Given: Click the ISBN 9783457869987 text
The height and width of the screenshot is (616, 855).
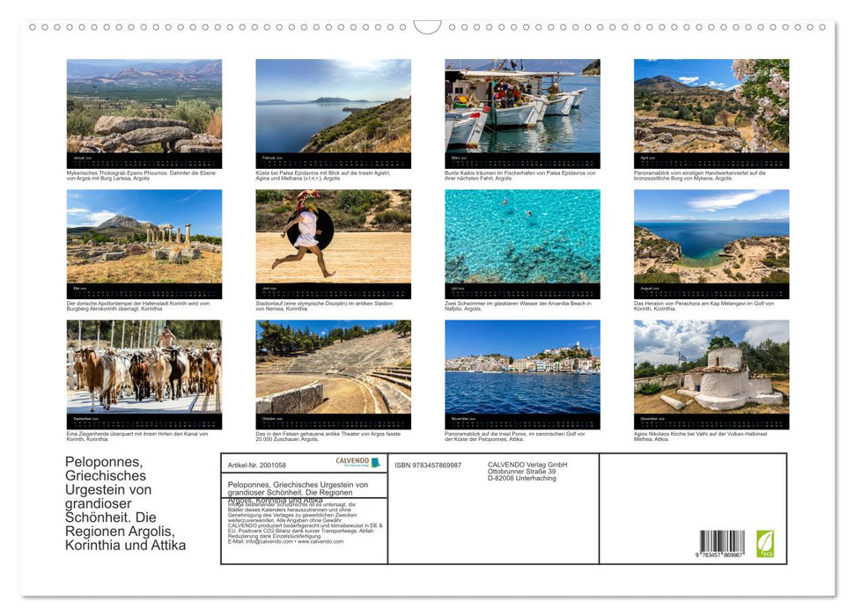Looking at the screenshot, I should point(428,465).
